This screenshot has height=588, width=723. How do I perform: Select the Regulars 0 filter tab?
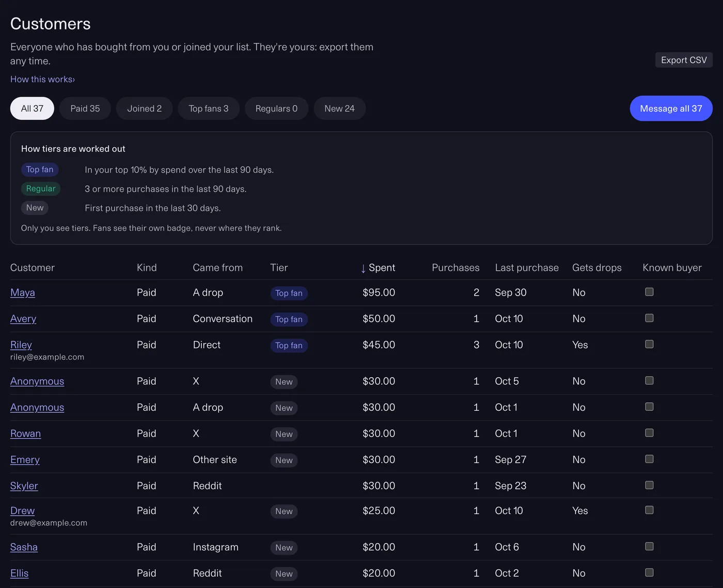click(x=276, y=109)
